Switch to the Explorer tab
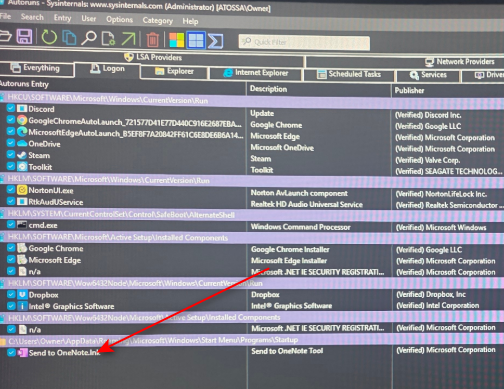Image resolution: width=504 pixels, height=389 pixels. tap(174, 72)
